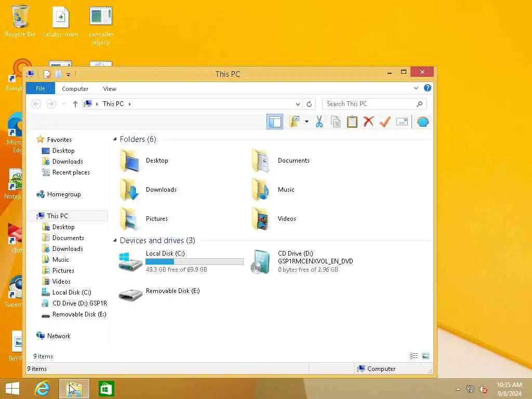Click the Refresh button in address bar
This screenshot has height=399, width=532.
[x=309, y=104]
